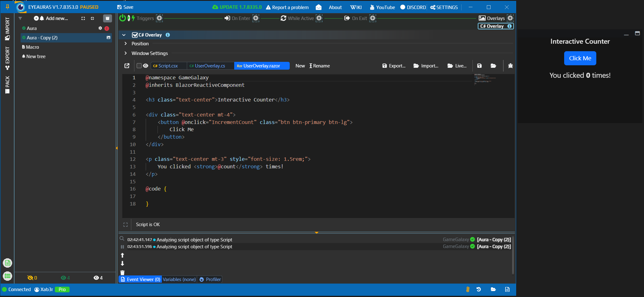Toggle the hidden auras filter showing 0
Screen dimensions: 644x297
32,278
